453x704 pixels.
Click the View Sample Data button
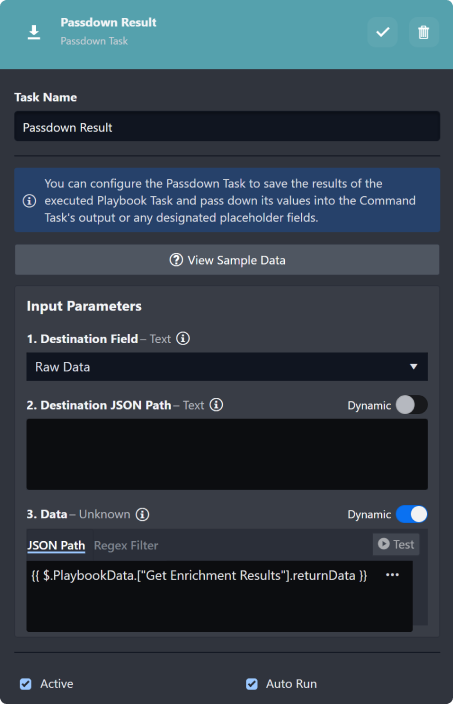pos(227,260)
